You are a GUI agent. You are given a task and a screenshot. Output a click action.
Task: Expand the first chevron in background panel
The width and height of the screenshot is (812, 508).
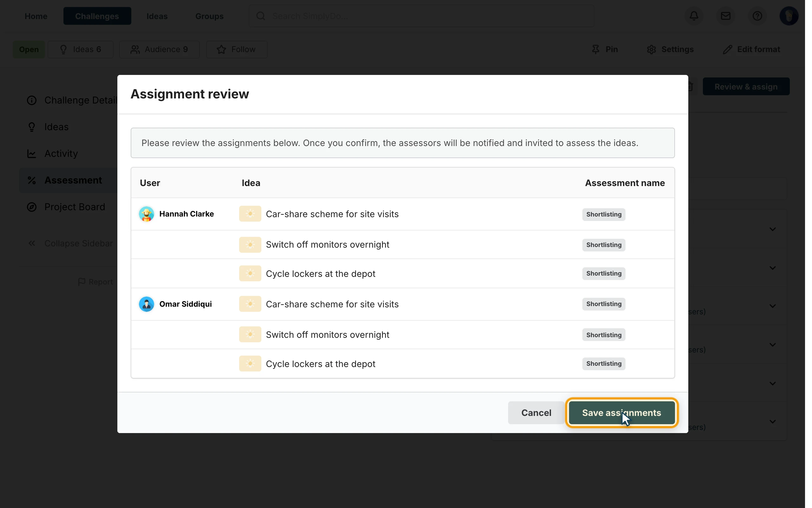[772, 229]
